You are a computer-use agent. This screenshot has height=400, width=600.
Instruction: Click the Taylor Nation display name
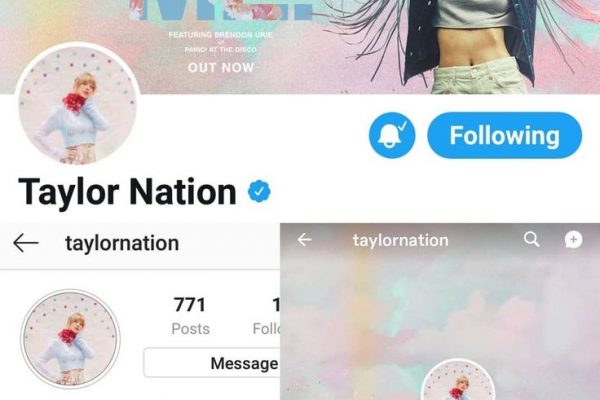127,191
